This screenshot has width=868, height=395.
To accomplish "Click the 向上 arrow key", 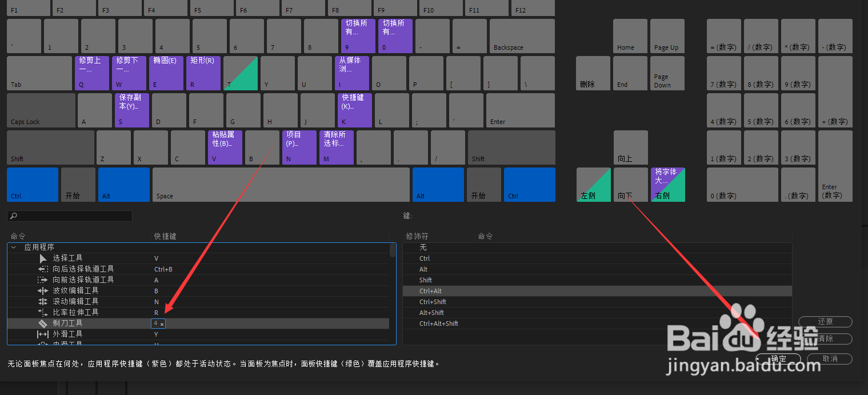I will pyautogui.click(x=631, y=147).
